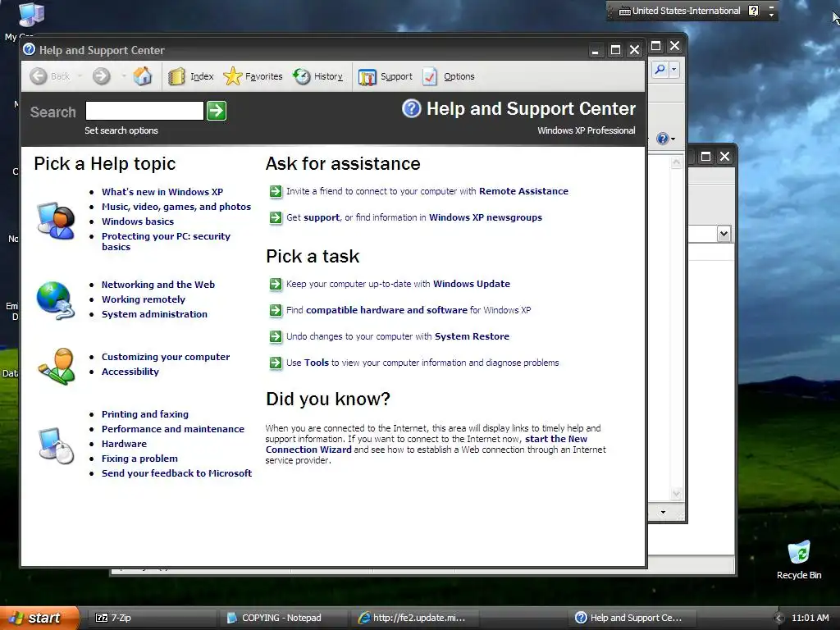
Task: Click green arrow beside Remote Assistance
Action: coord(276,191)
